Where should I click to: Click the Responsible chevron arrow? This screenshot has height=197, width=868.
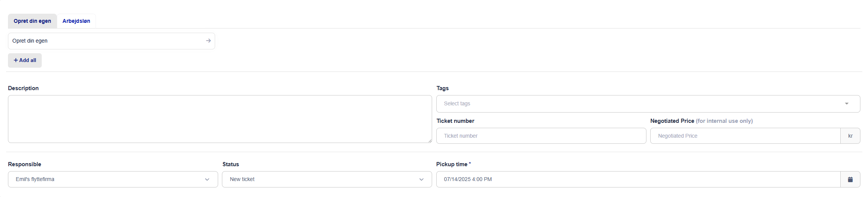(x=207, y=180)
